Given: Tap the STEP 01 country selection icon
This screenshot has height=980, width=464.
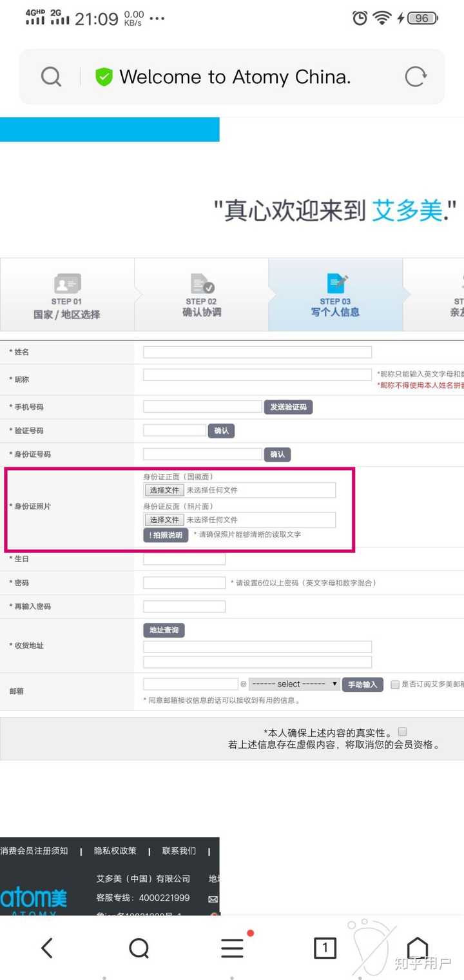Looking at the screenshot, I should [x=67, y=284].
